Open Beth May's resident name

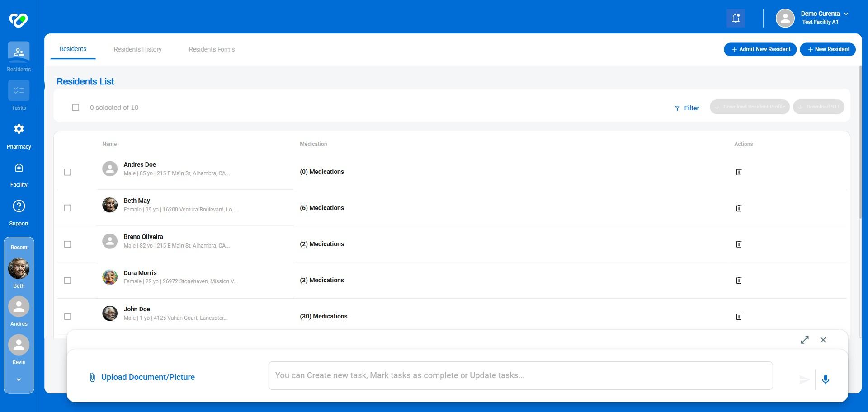[x=137, y=201]
